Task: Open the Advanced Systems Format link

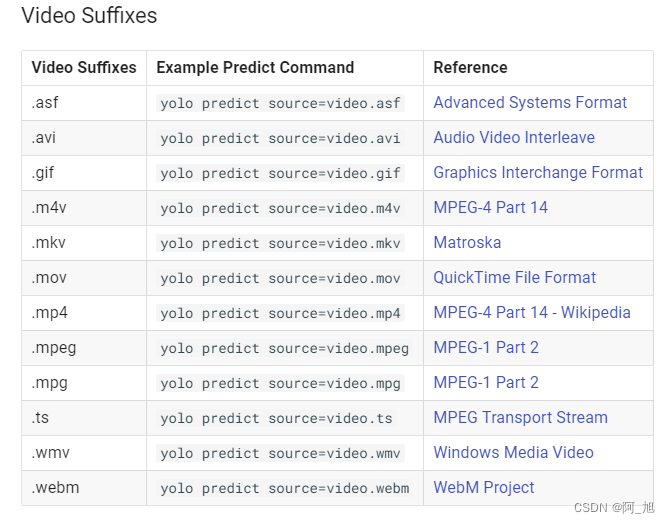Action: [530, 103]
